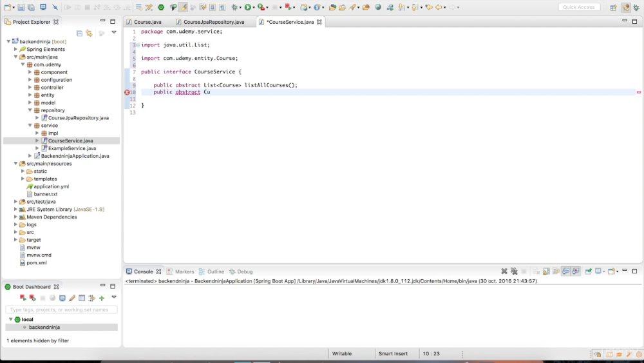Select backendninja in Boot Dashboard

62,328
